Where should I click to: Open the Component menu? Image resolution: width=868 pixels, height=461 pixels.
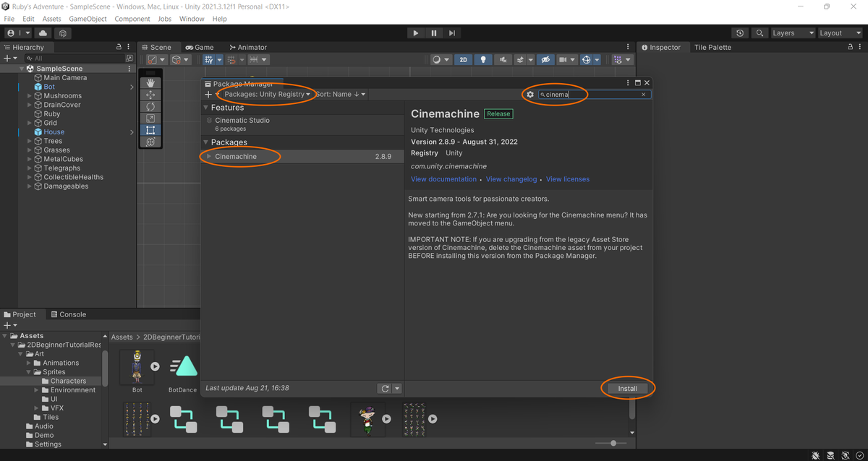(132, 19)
